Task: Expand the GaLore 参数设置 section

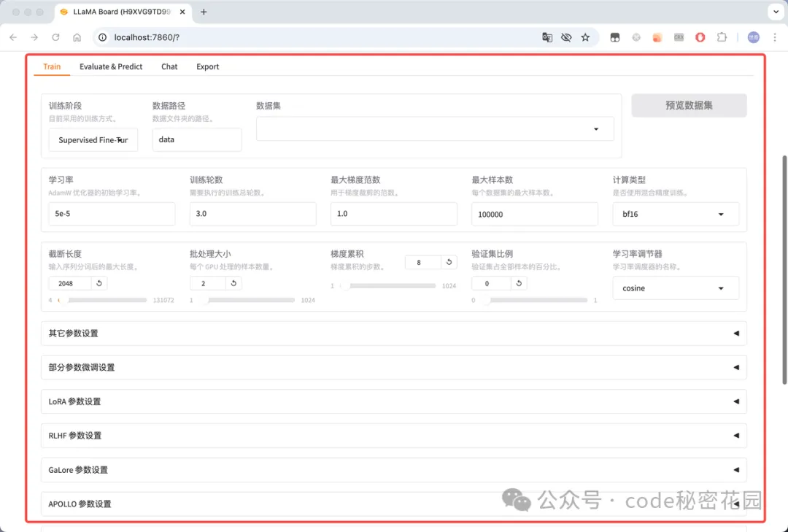Action: pyautogui.click(x=393, y=470)
